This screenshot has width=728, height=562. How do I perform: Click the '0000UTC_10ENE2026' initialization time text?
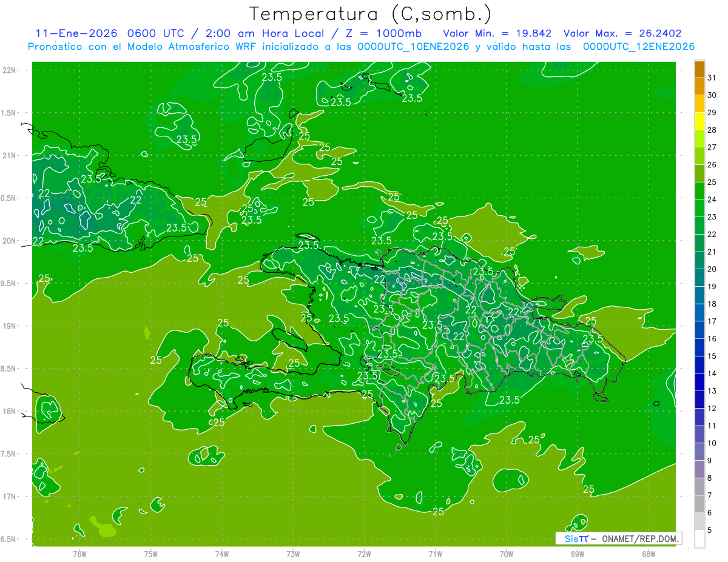(x=413, y=47)
